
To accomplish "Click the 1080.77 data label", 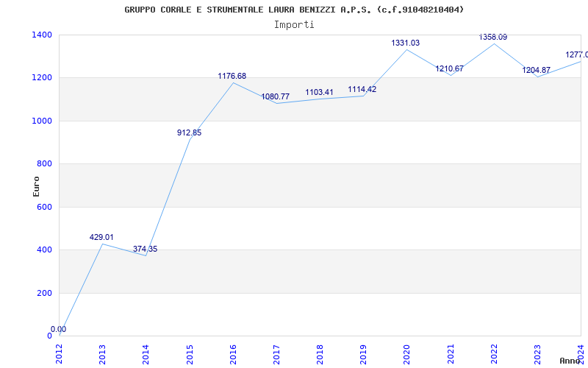I will (x=275, y=97).
